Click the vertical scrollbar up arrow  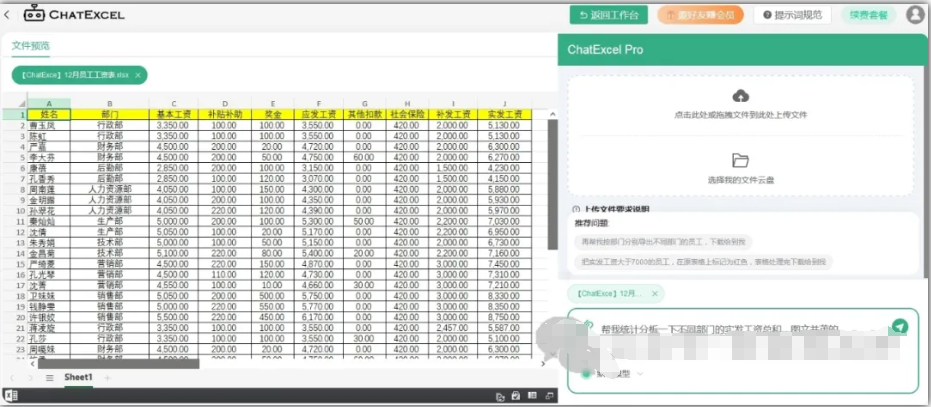pyautogui.click(x=552, y=114)
